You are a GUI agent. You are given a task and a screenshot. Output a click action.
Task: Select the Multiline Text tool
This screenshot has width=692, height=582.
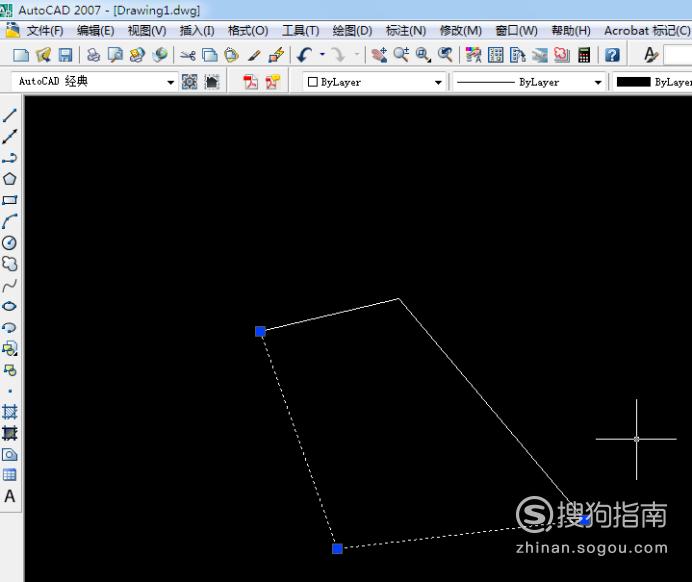tap(9, 496)
